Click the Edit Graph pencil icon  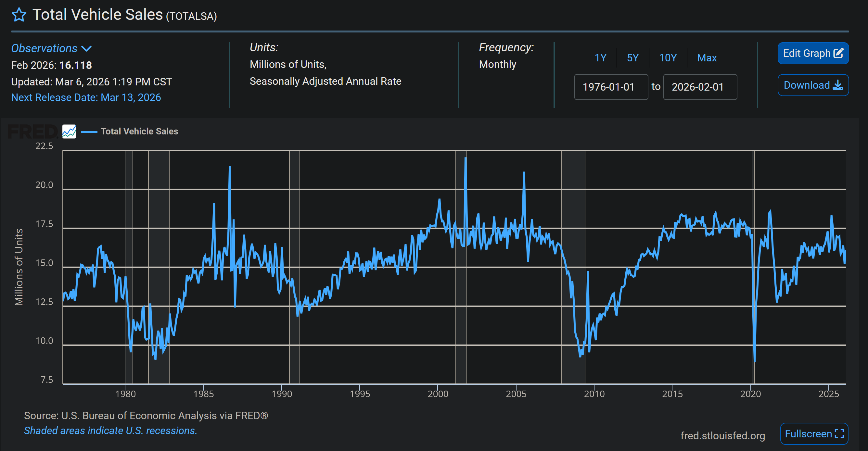pos(838,53)
